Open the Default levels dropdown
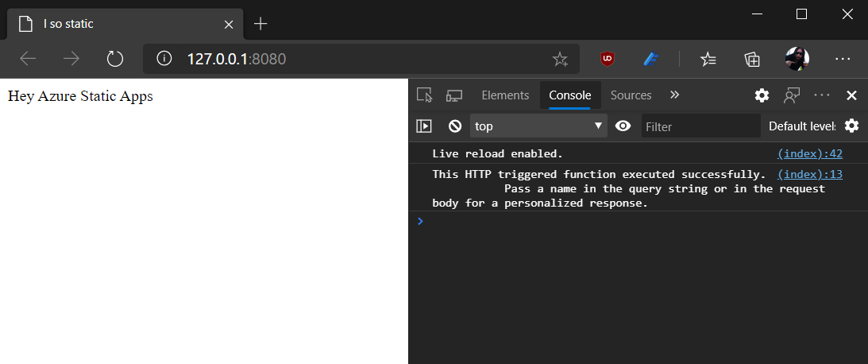The height and width of the screenshot is (364, 868). pos(801,126)
